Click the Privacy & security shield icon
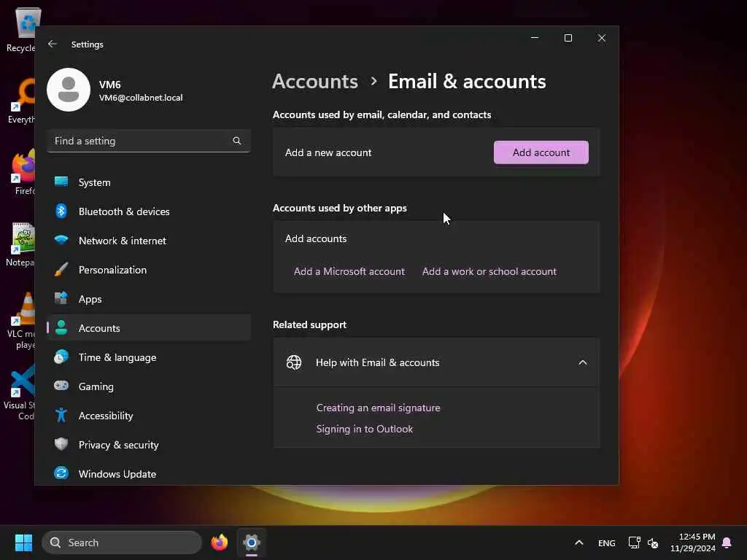The image size is (747, 560). click(61, 444)
